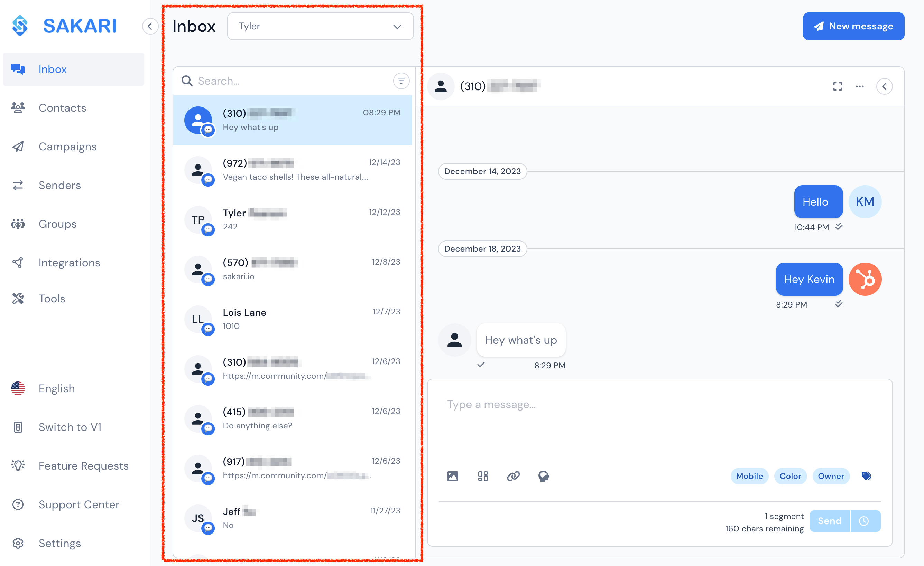Select the Color attribute pill

coord(790,476)
